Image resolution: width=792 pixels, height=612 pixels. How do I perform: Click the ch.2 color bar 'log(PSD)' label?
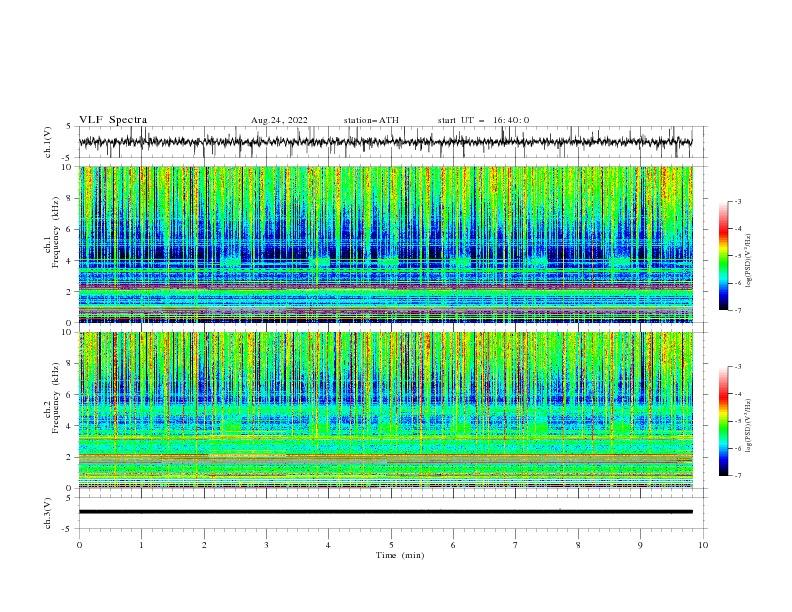748,426
